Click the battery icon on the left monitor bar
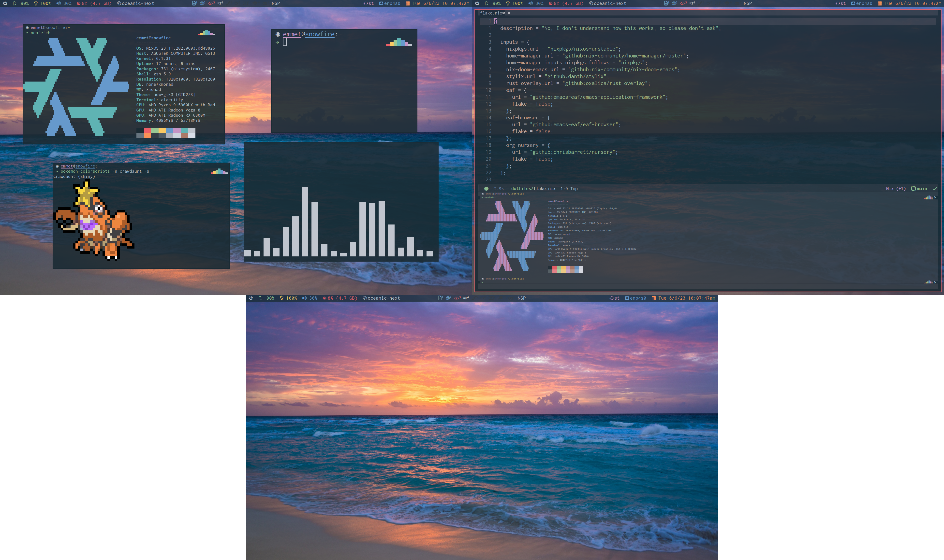This screenshot has height=560, width=944. pos(14,3)
